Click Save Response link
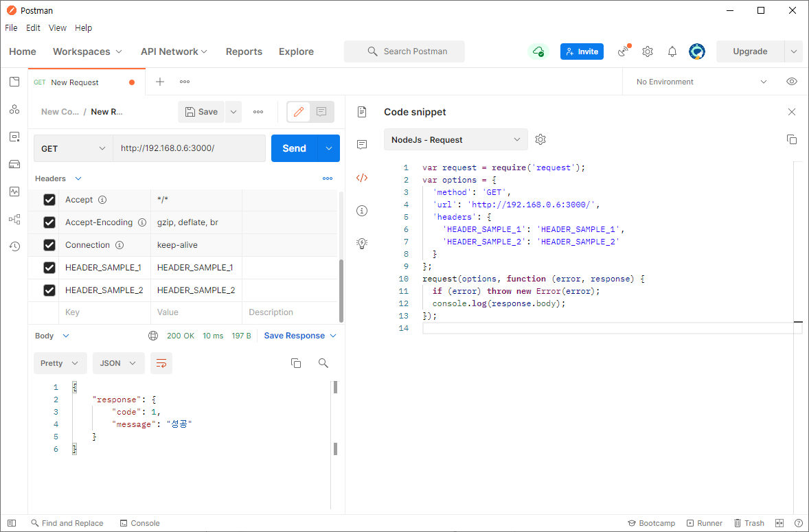Image resolution: width=809 pixels, height=532 pixels. 294,336
